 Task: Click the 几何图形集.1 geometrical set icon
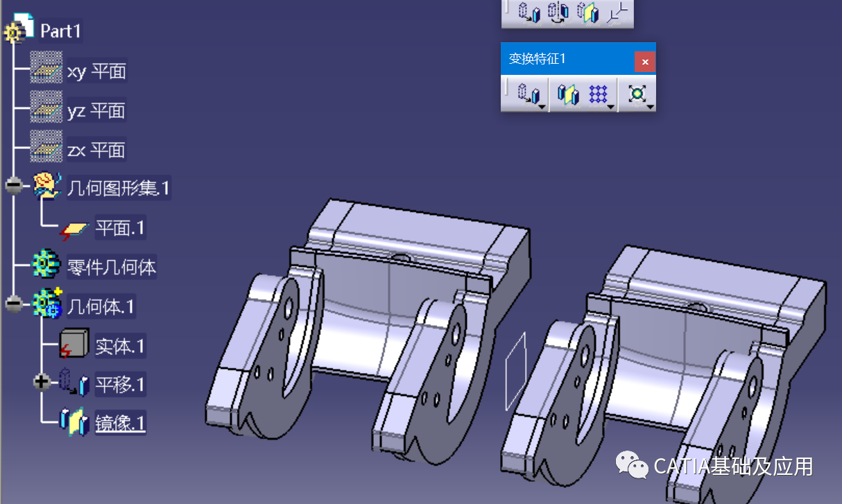(x=48, y=186)
